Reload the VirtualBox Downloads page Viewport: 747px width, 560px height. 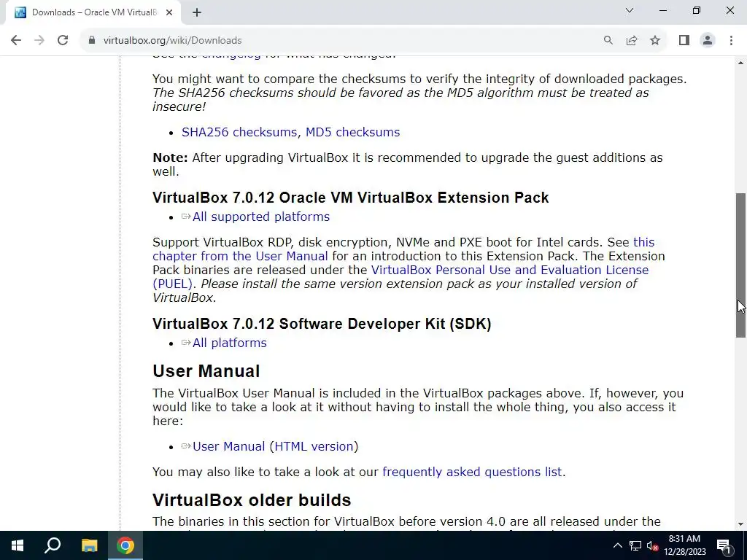pyautogui.click(x=63, y=41)
